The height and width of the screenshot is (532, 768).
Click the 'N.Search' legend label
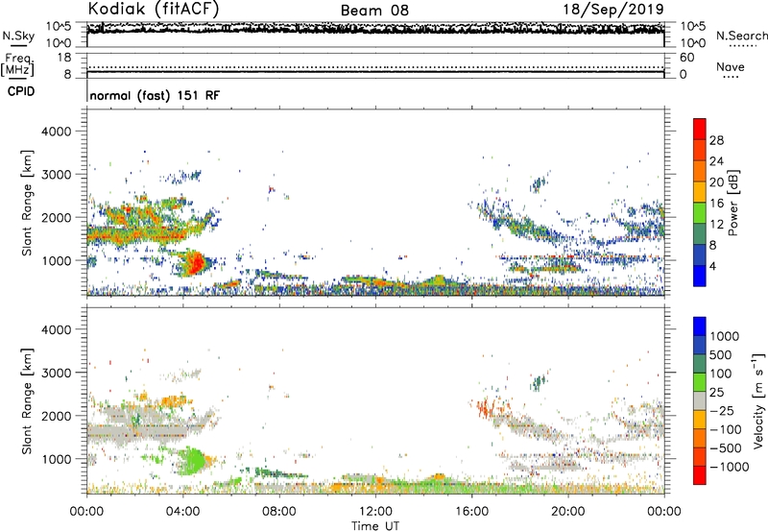click(x=741, y=36)
